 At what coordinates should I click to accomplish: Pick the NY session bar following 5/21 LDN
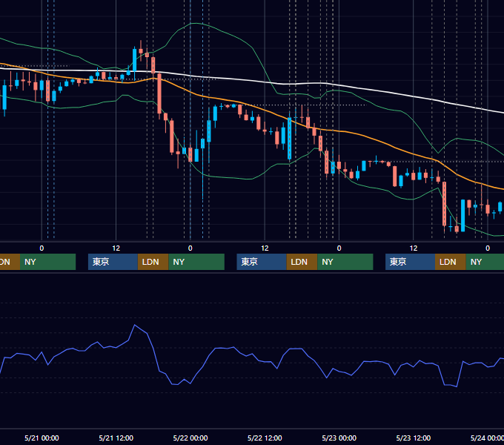[x=196, y=262]
